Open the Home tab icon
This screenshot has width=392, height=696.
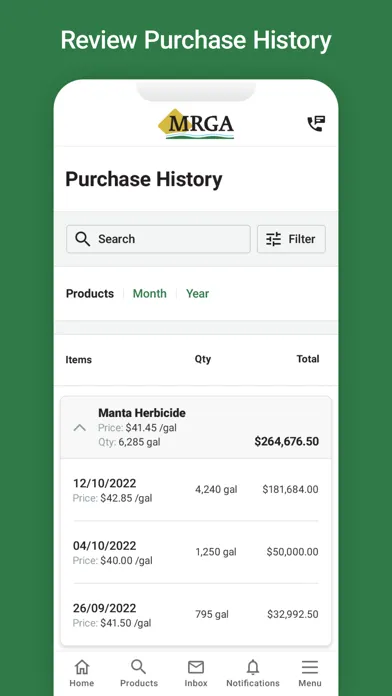(82, 666)
